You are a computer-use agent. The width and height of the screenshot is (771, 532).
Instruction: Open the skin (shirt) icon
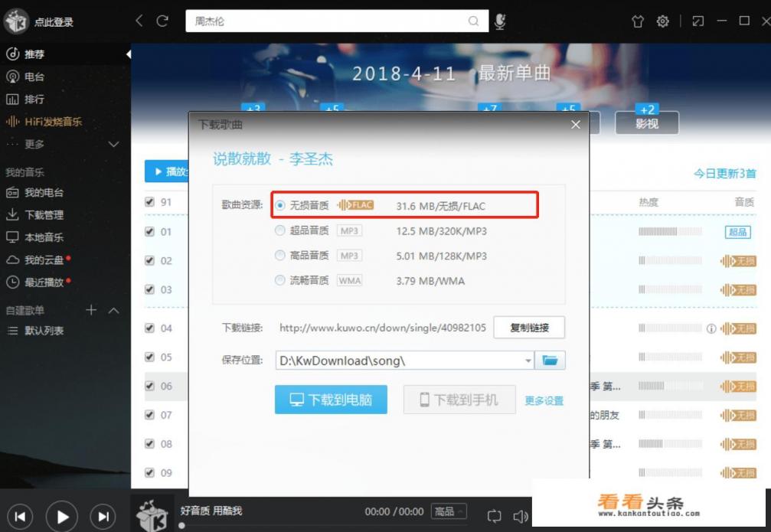pos(637,21)
